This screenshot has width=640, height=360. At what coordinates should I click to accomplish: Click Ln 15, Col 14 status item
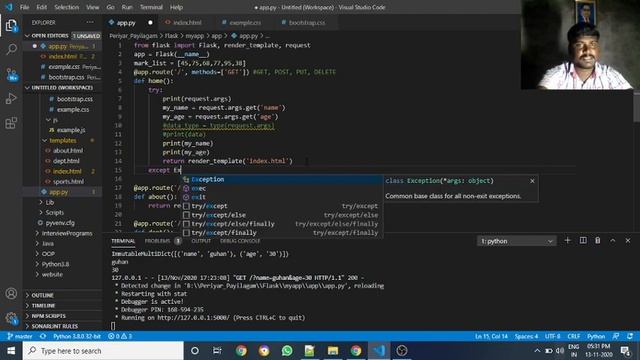click(x=491, y=336)
